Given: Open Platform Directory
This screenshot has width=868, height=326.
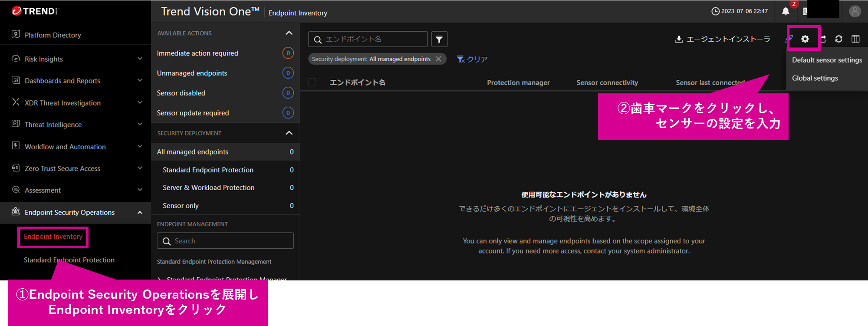Looking at the screenshot, I should pyautogui.click(x=53, y=35).
